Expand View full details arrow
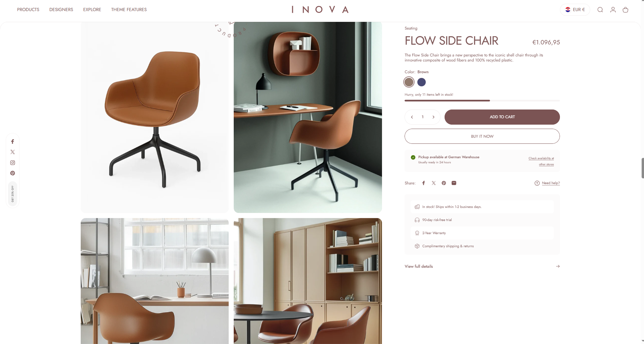This screenshot has width=644, height=344. point(558,266)
